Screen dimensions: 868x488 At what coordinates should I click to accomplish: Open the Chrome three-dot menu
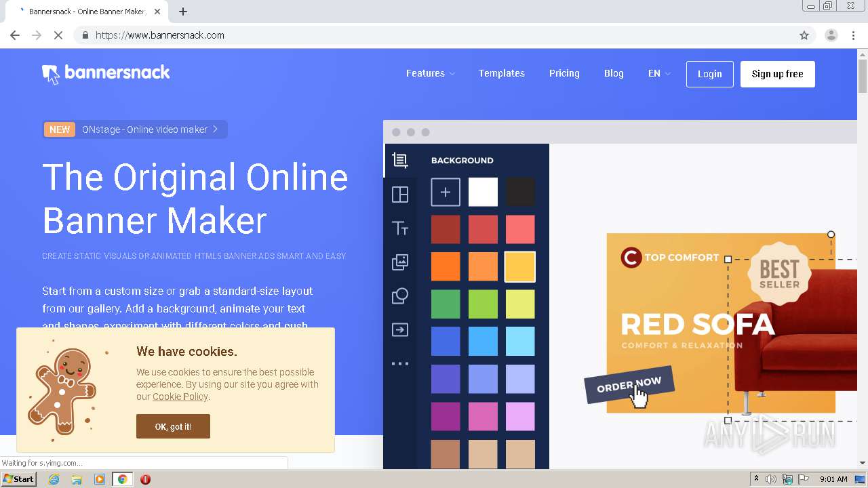(854, 35)
